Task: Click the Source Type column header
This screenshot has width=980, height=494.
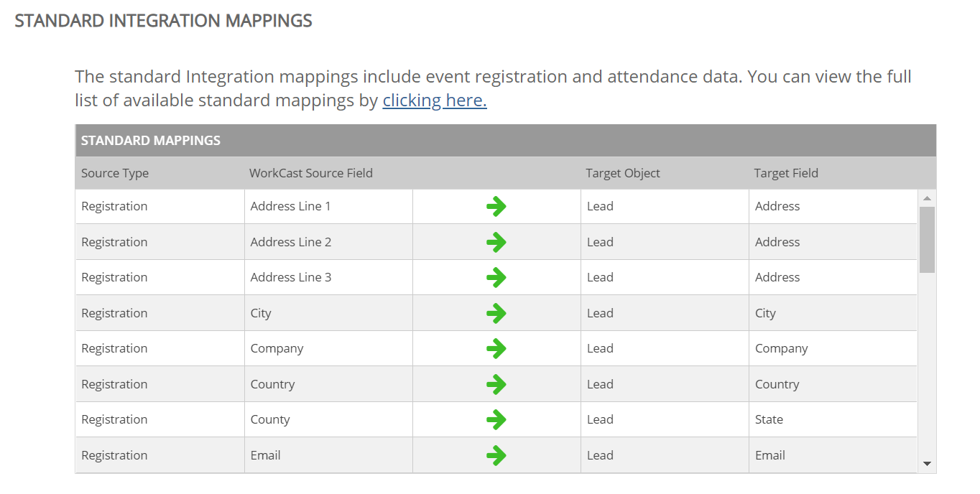Action: coord(115,173)
